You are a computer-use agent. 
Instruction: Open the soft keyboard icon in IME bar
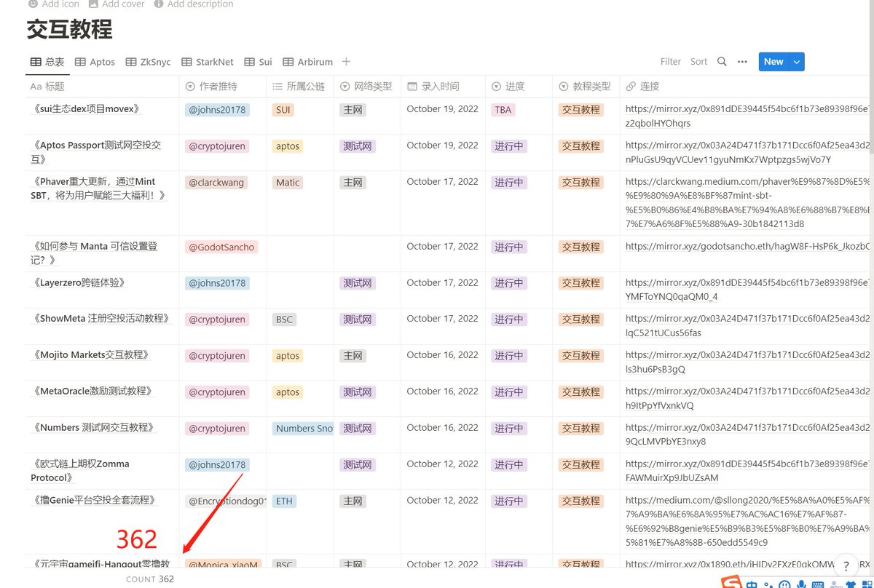818,584
